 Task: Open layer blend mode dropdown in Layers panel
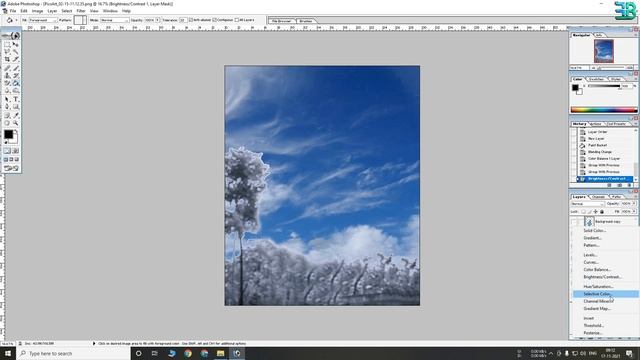[x=588, y=204]
